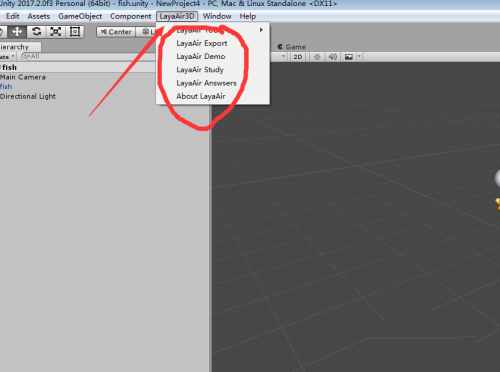
Task: Open the Window menu
Action: point(217,16)
